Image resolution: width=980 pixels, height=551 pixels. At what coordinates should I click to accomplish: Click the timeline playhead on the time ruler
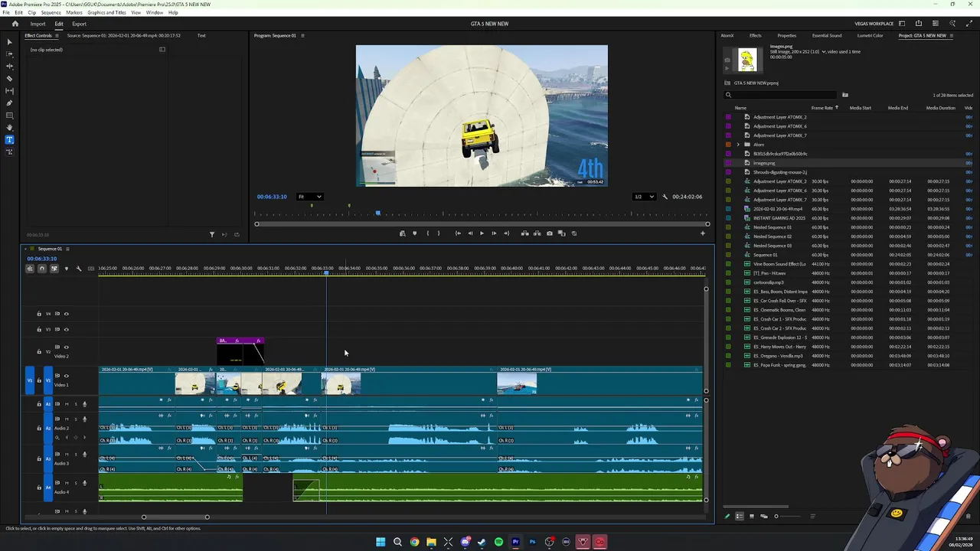(x=326, y=272)
